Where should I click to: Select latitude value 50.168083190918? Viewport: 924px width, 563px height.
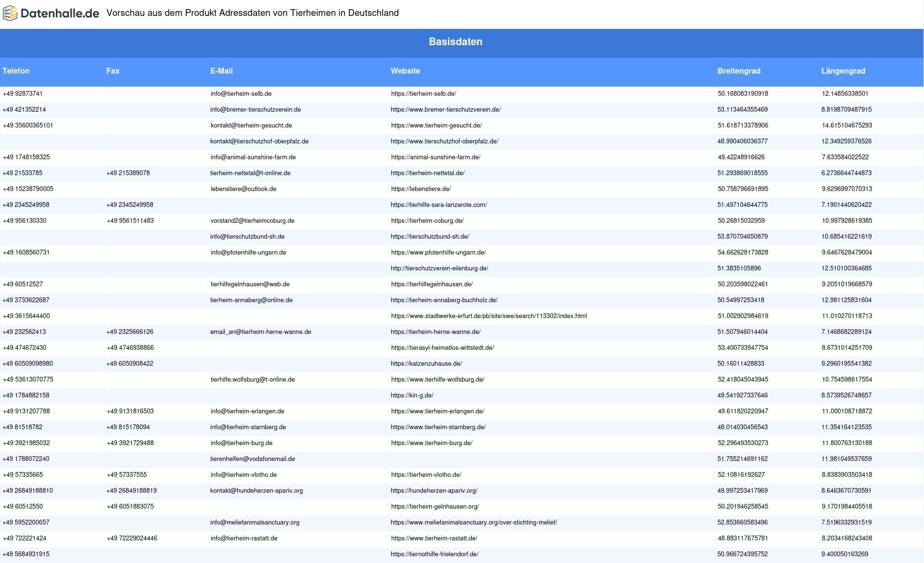click(x=743, y=94)
